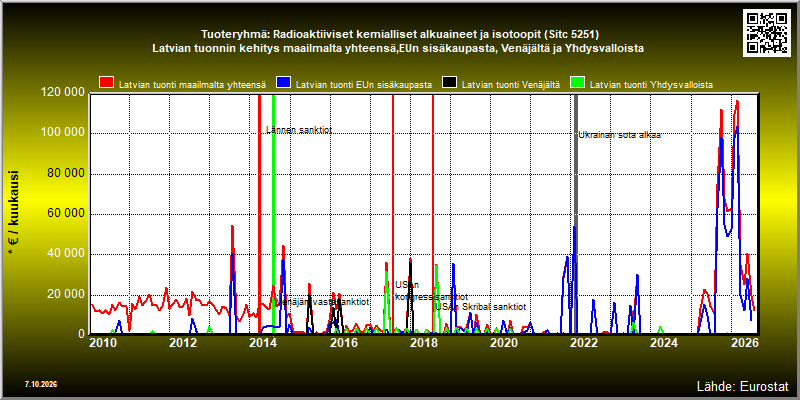Select legend label 'Latvian tuonti Venäjältä'
800x400 pixels.
pyautogui.click(x=511, y=85)
